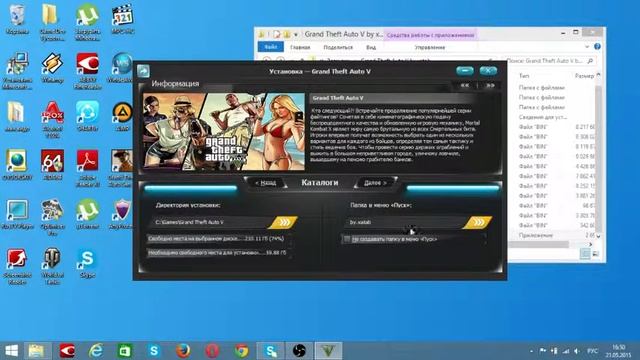The image size is (640, 360).
Task: Select the Skype shortcut on the desktop
Action: 87,263
